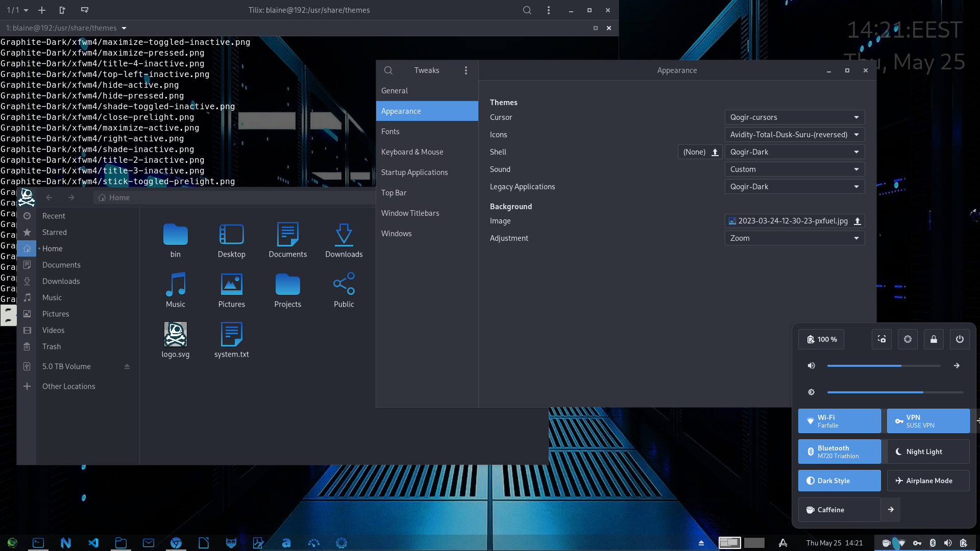Select Starred in the Files sidebar
Image resolution: width=980 pixels, height=551 pixels.
(x=54, y=232)
